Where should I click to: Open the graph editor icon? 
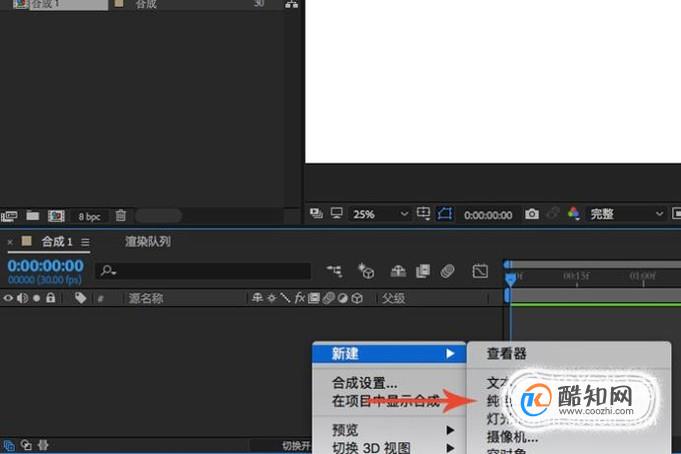pyautogui.click(x=480, y=272)
